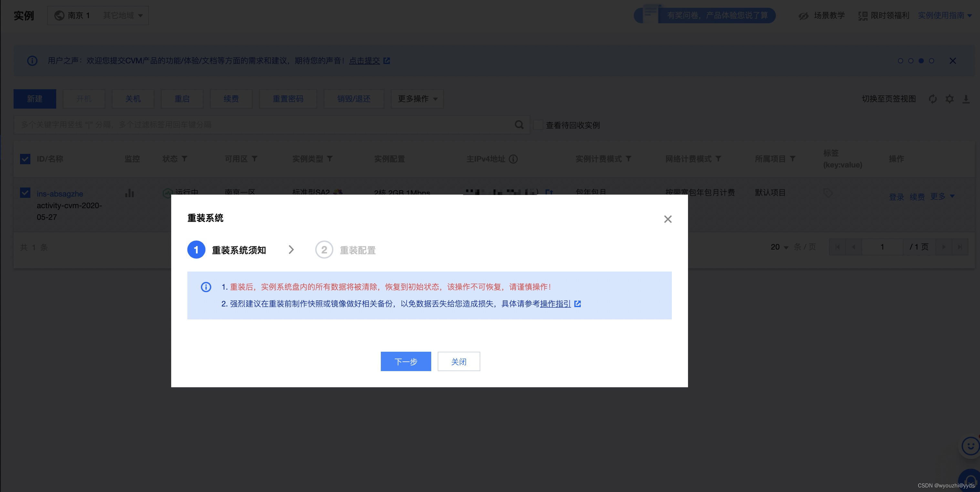Click the tag icon in the instance row
The width and height of the screenshot is (980, 492).
pos(828,193)
